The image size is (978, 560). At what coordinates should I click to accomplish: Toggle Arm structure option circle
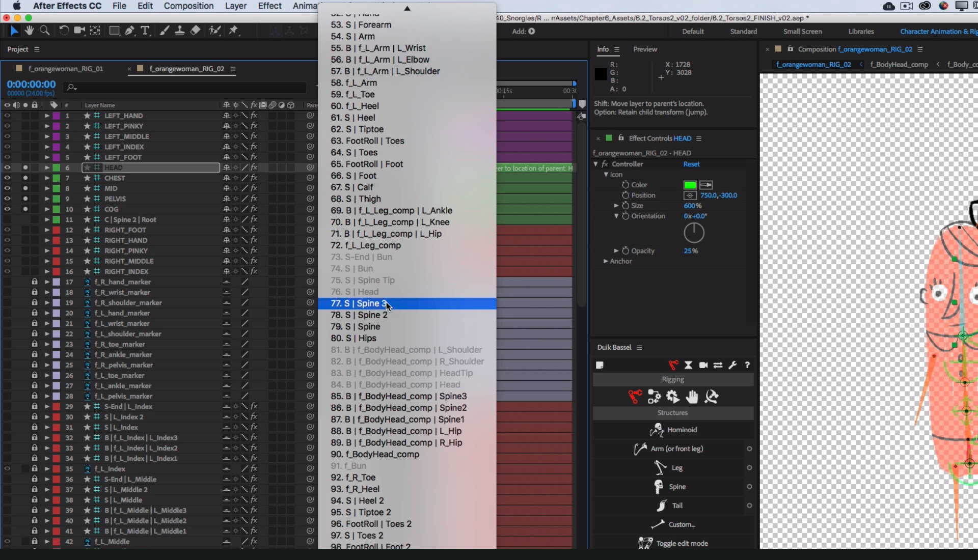click(749, 449)
